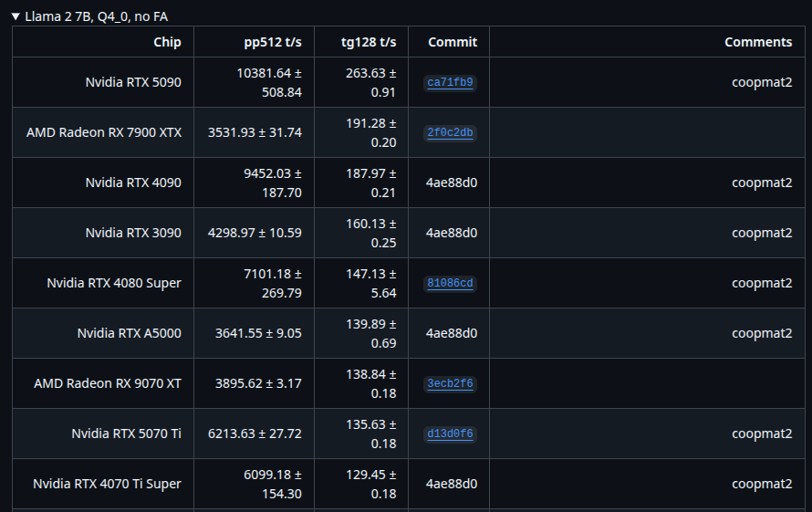The width and height of the screenshot is (812, 512).
Task: Click the 3531.93 ± 31.74 value
Action: pyautogui.click(x=255, y=132)
